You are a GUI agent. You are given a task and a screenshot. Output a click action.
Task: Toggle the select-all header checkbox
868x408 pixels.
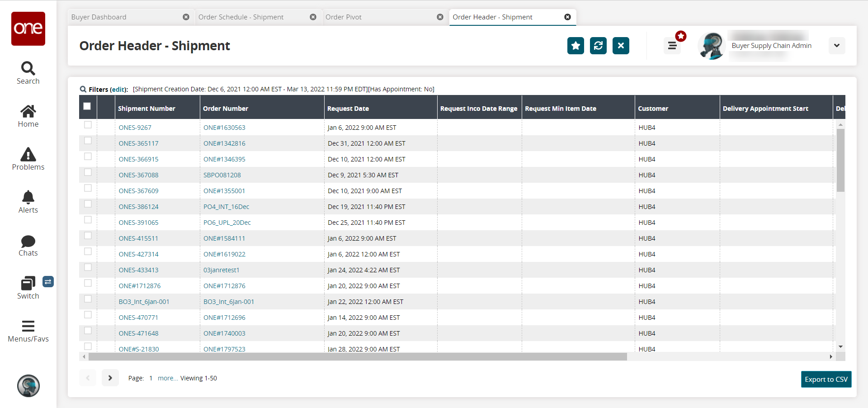pos(87,106)
